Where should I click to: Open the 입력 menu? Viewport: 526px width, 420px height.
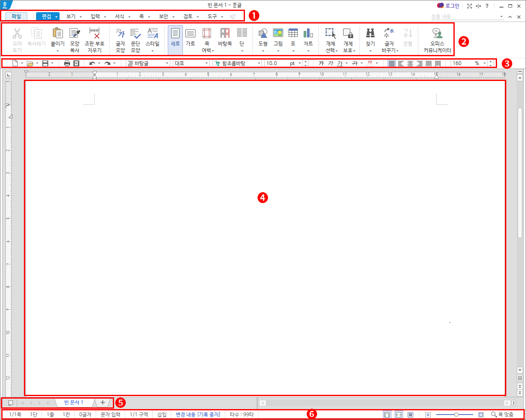point(95,16)
